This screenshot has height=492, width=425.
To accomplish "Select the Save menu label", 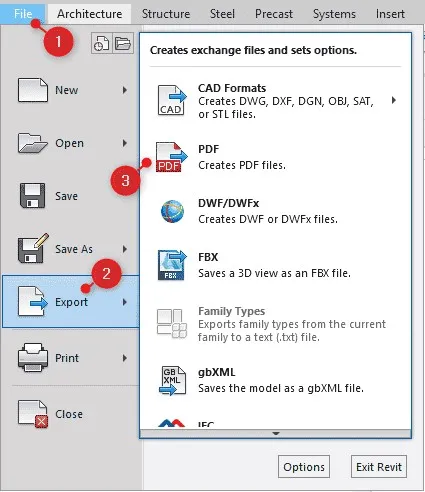I will click(x=66, y=196).
